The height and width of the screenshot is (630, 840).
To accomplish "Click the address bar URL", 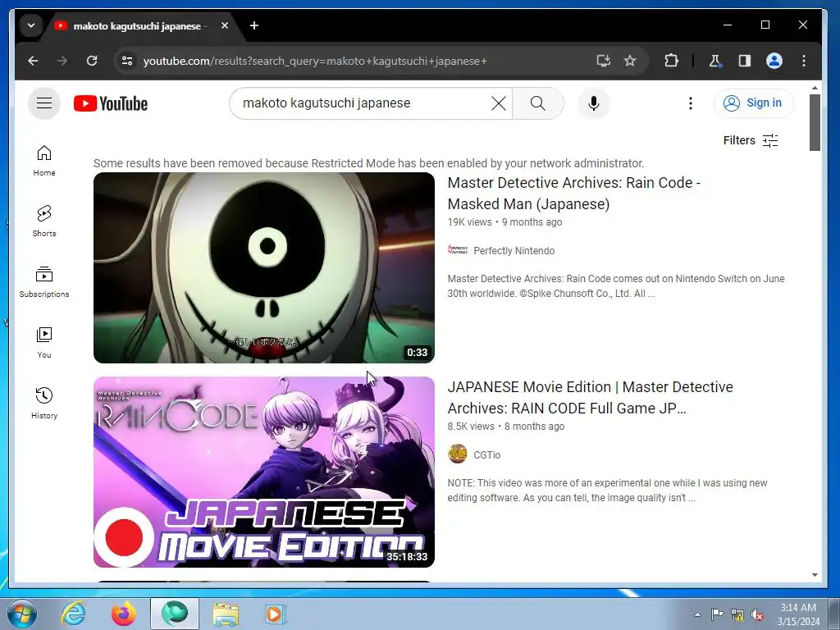I will tap(315, 61).
